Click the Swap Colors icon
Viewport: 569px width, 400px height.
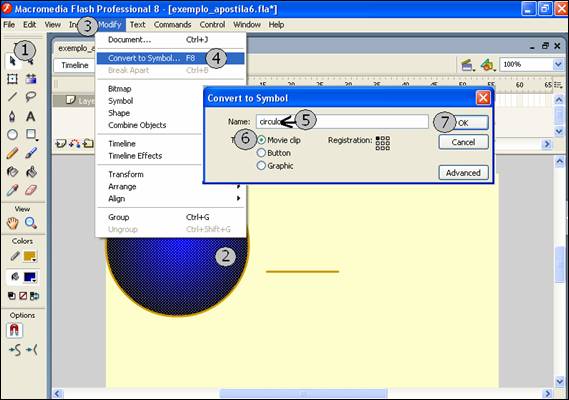point(34,296)
